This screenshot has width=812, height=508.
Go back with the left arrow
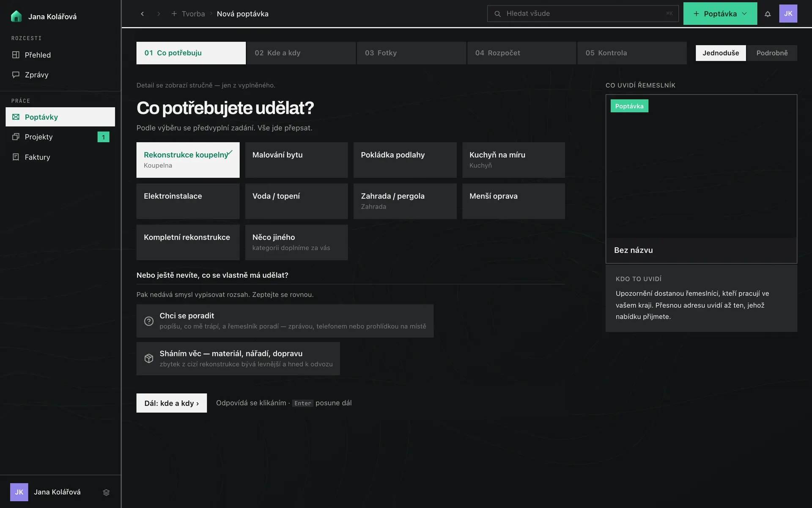click(x=143, y=14)
